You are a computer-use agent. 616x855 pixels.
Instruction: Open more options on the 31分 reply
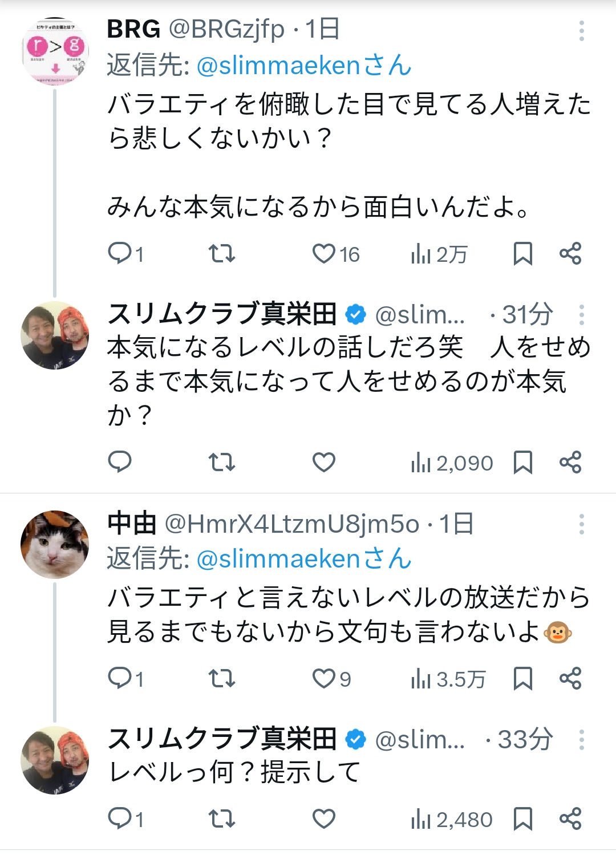581,315
